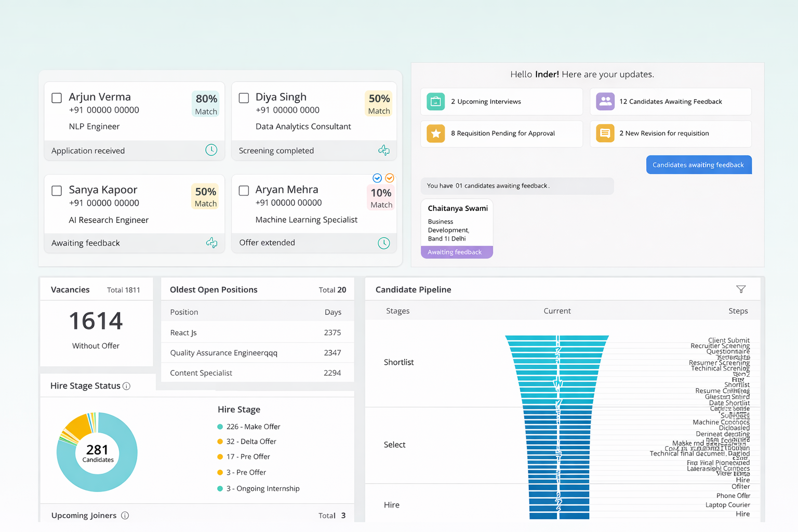Click the calendar icon beside Upcoming Interviews
The width and height of the screenshot is (798, 532).
(x=435, y=101)
